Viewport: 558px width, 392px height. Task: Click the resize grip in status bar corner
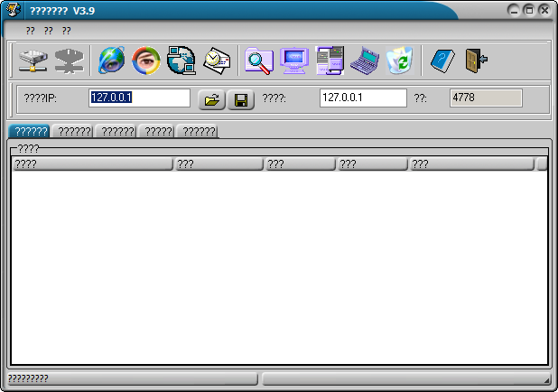point(545,380)
